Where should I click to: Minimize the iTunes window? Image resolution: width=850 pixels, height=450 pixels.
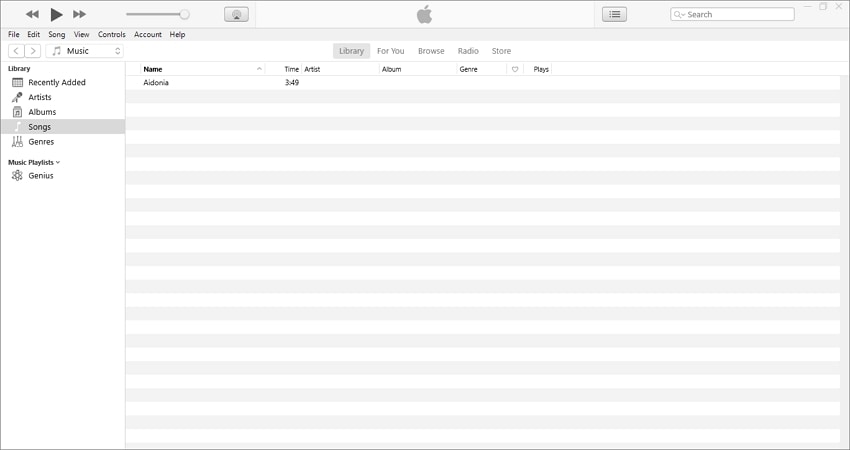click(x=808, y=7)
